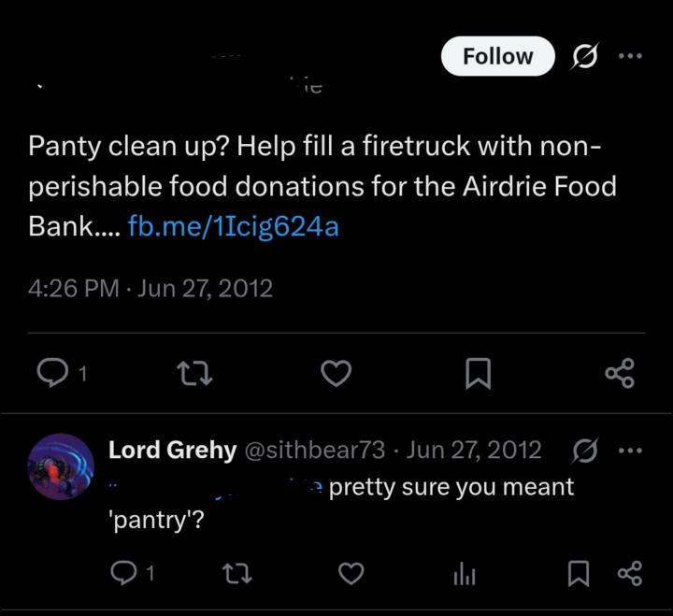Open the fb.me/1Icig624a link

point(233,227)
